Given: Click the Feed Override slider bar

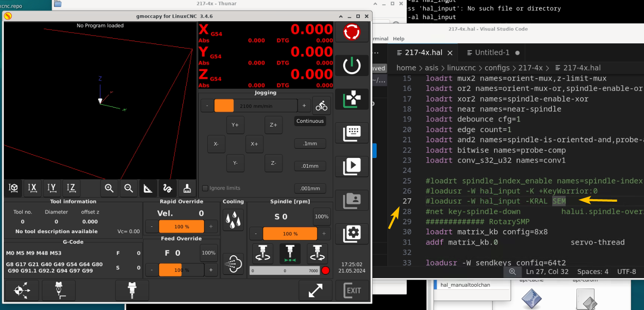Looking at the screenshot, I should [x=181, y=270].
